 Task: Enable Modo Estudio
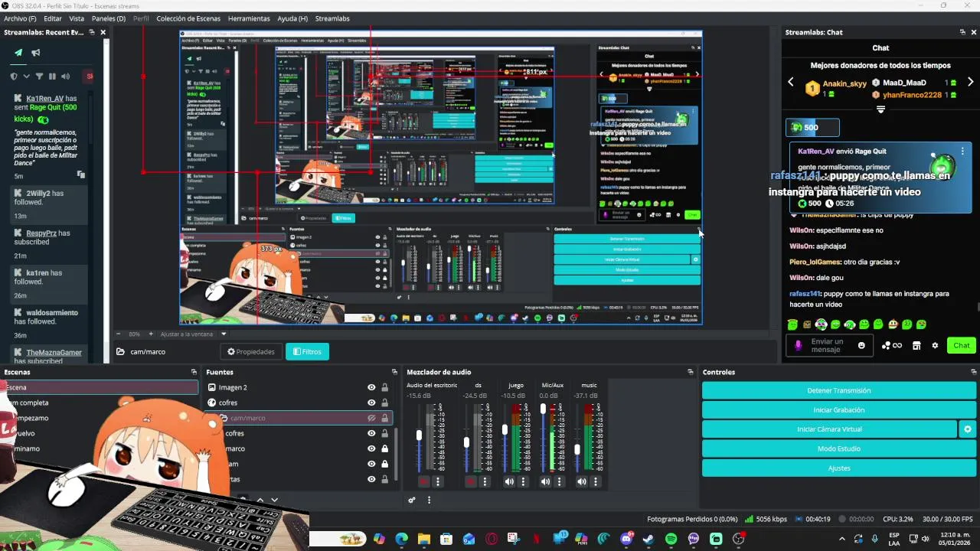(x=839, y=448)
